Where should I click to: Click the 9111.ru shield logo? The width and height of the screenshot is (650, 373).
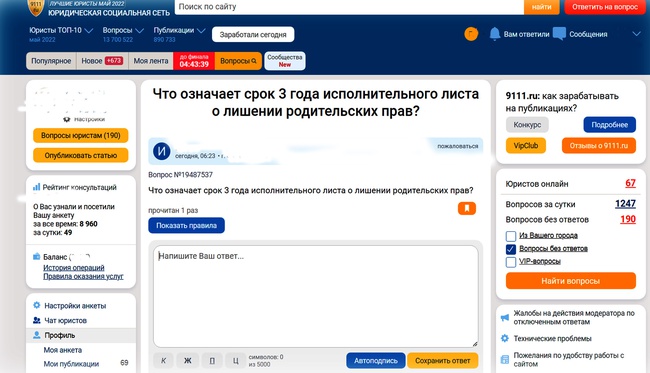pos(36,7)
